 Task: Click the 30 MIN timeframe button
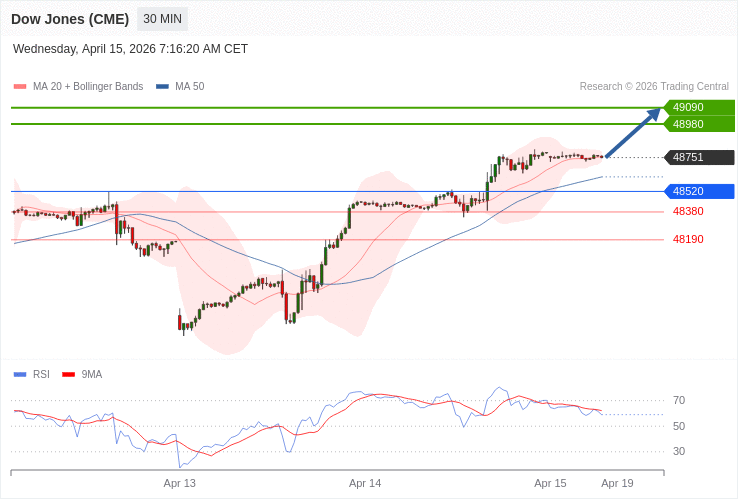[x=162, y=19]
